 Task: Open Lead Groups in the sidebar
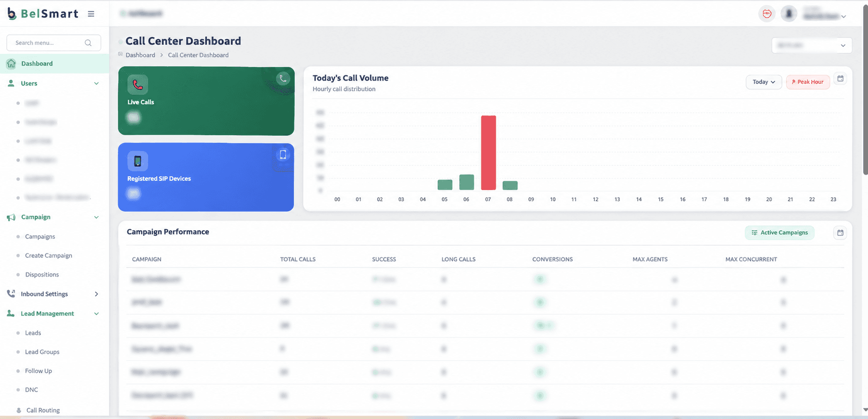[42, 352]
